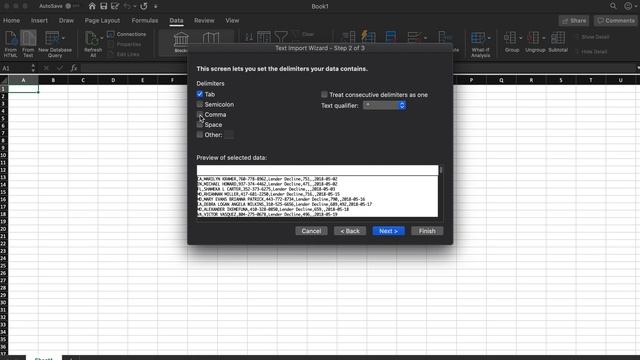Click the fx insert function icon
The width and height of the screenshot is (640, 360).
click(x=74, y=68)
